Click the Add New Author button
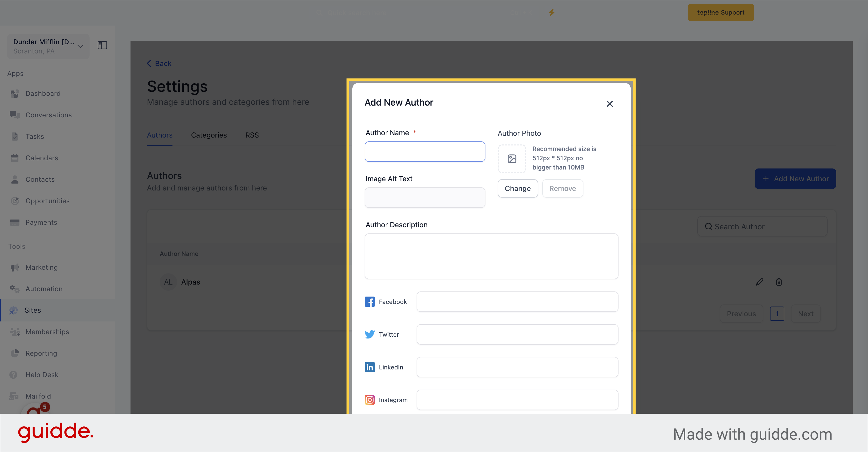This screenshot has height=452, width=868. pyautogui.click(x=795, y=179)
